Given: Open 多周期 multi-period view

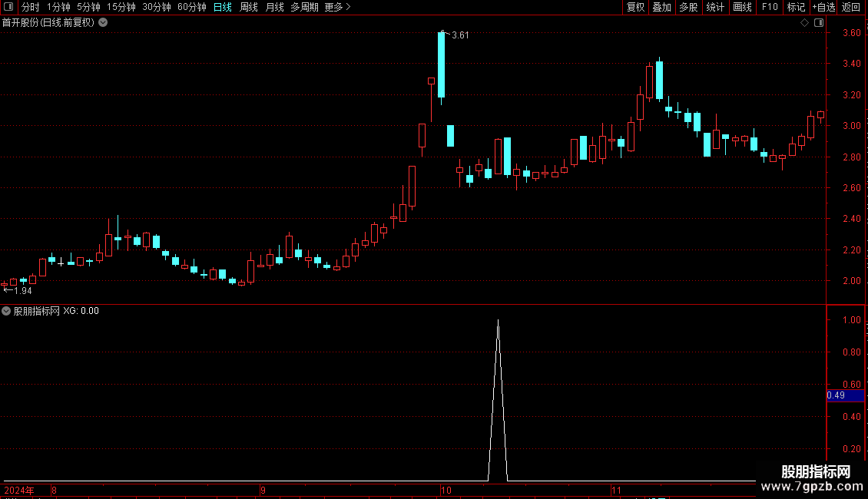Looking at the screenshot, I should [x=304, y=7].
